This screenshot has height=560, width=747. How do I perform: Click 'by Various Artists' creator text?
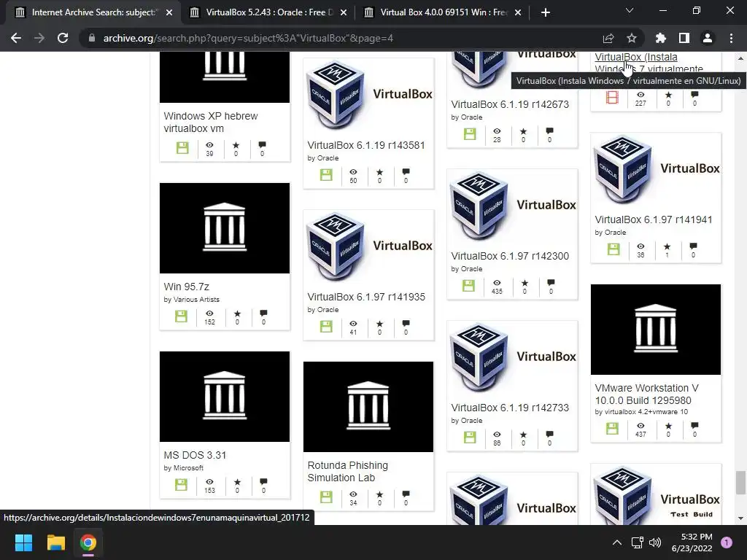click(x=192, y=300)
